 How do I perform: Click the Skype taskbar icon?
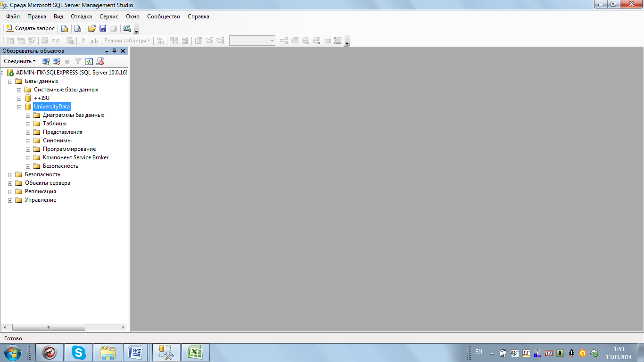point(79,353)
